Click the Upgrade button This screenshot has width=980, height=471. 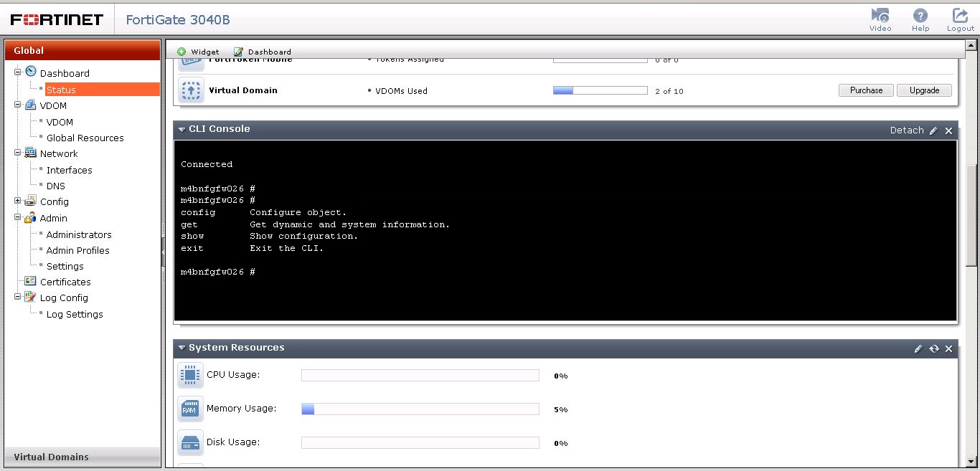(924, 90)
